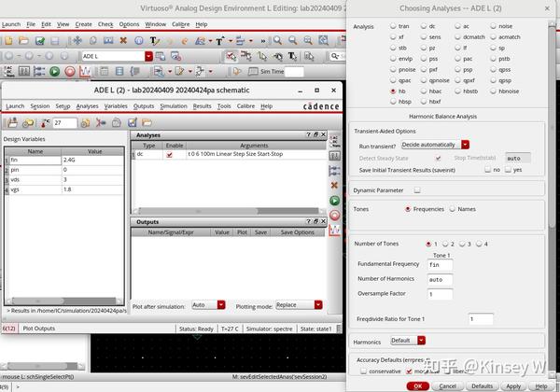Click Open folder icon in Virtuoso toolbar
This screenshot has height=392, width=560.
pos(24,41)
